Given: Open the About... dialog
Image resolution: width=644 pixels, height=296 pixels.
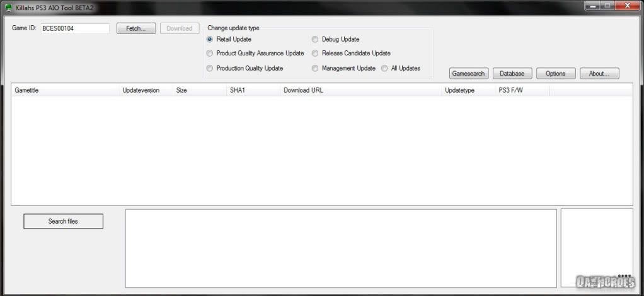Looking at the screenshot, I should (x=599, y=74).
